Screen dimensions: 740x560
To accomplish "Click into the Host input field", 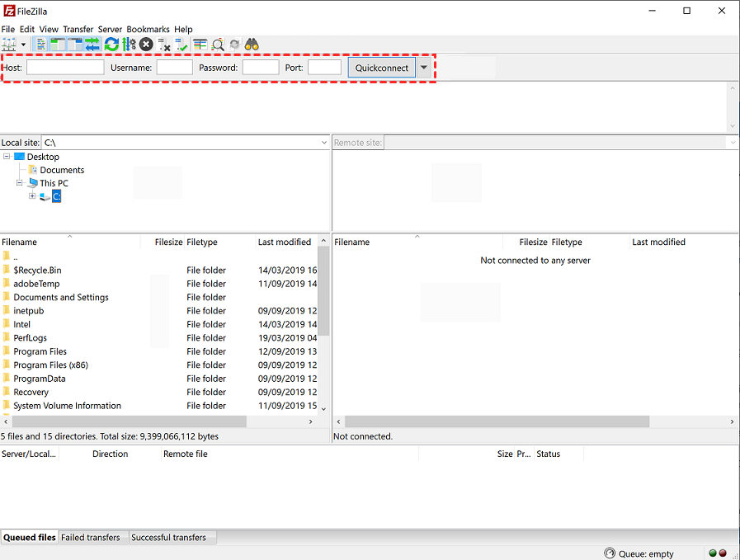I will (65, 68).
